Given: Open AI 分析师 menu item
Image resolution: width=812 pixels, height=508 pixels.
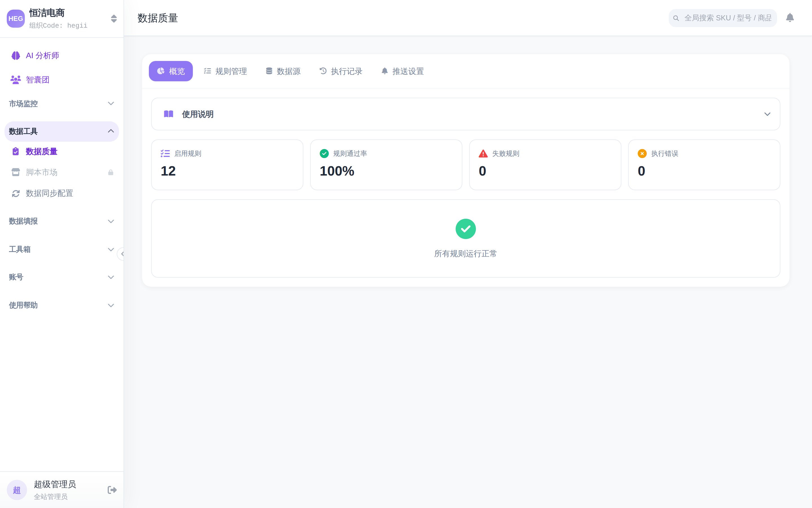Looking at the screenshot, I should 62,55.
